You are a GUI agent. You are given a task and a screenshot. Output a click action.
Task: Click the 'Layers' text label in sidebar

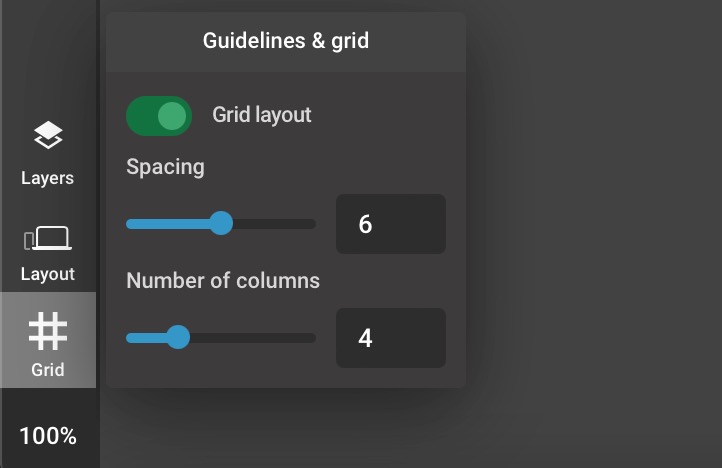[47, 178]
